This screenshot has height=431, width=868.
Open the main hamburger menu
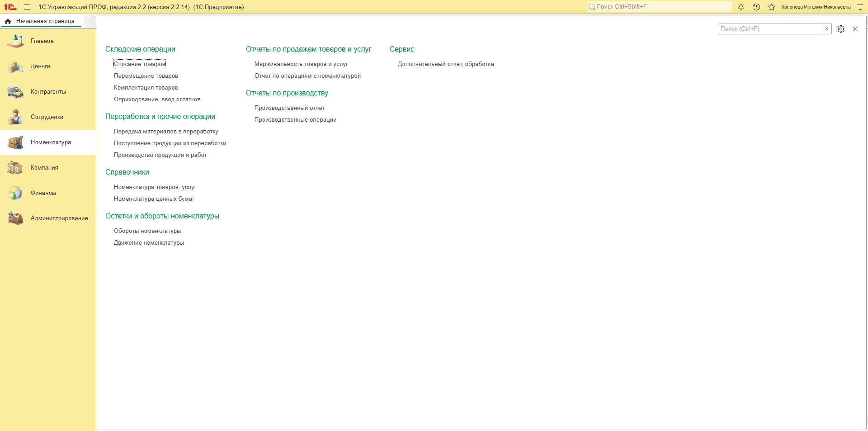point(27,7)
